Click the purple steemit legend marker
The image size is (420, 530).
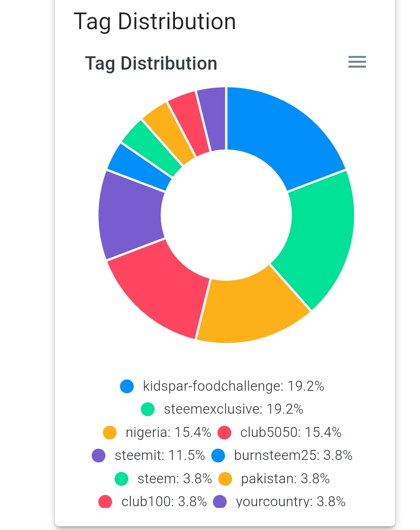point(99,455)
